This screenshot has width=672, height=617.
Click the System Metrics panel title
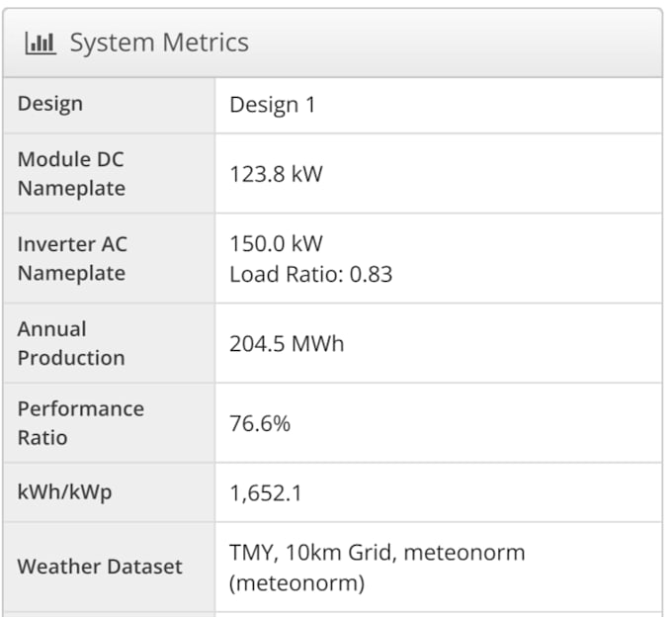(159, 43)
